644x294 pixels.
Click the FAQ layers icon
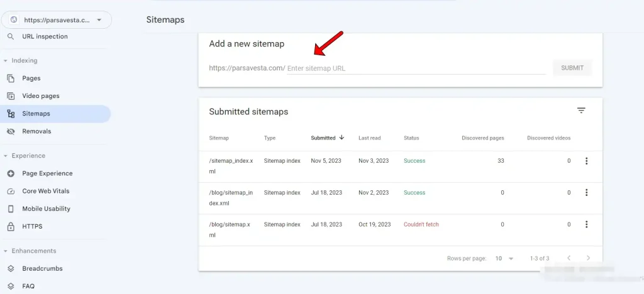pyautogui.click(x=11, y=286)
